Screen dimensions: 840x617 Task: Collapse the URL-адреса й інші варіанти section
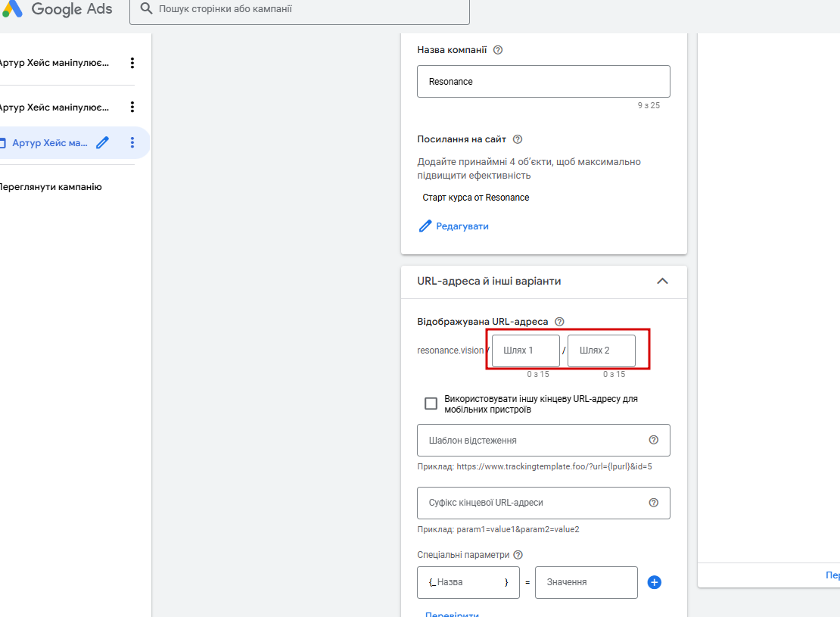coord(663,281)
